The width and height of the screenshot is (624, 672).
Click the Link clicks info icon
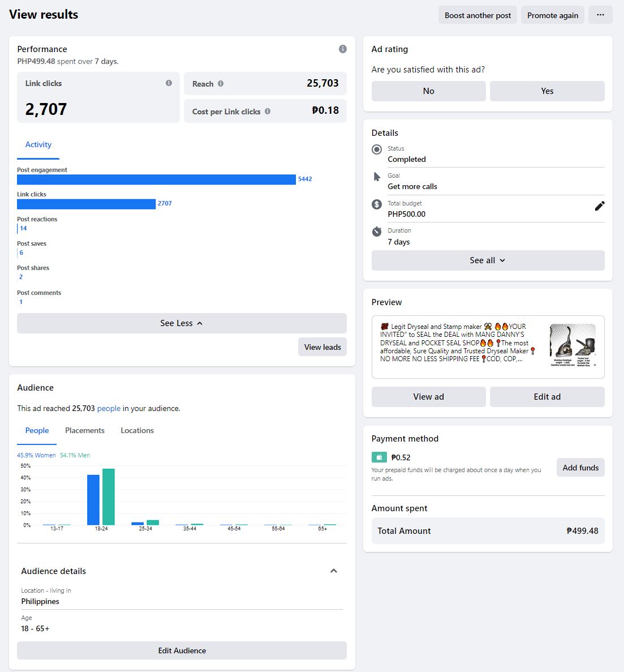pyautogui.click(x=169, y=83)
